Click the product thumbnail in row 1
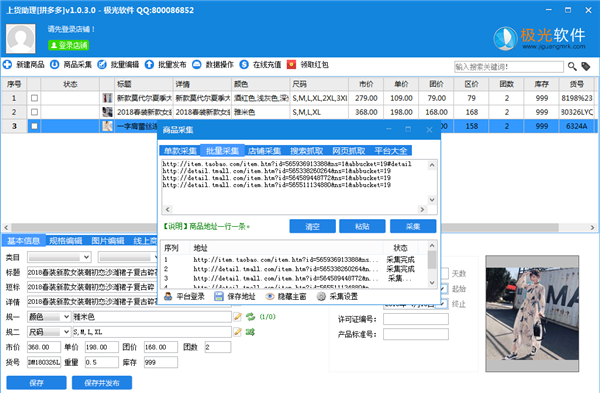 pyautogui.click(x=108, y=98)
